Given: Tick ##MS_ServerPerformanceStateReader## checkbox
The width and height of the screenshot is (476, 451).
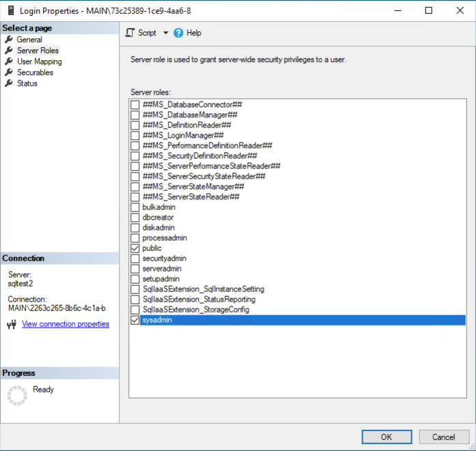Looking at the screenshot, I should pos(135,166).
